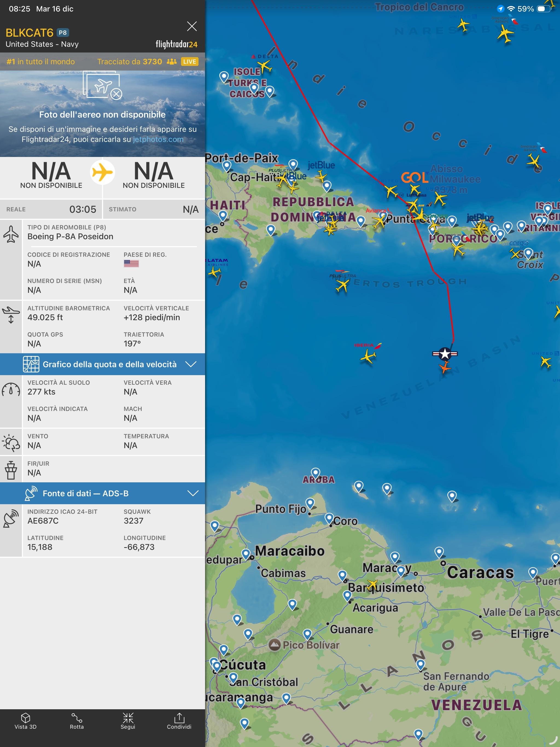
Task: Tap the #1 in tutto il mondo ranking
Action: (x=40, y=62)
